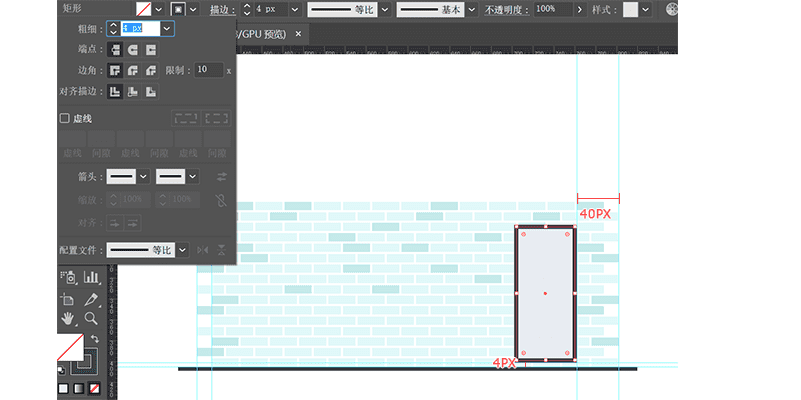
Task: Open the 样式 graphic style dropdown
Action: coord(646,9)
